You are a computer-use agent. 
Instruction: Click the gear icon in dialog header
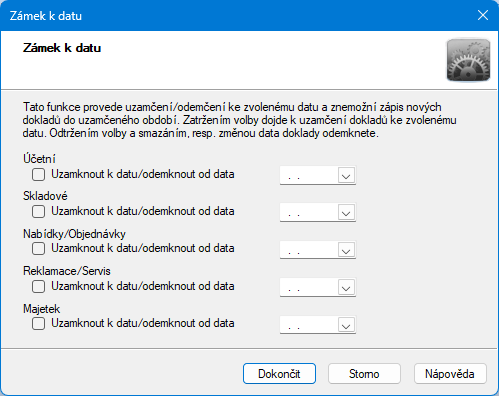[x=468, y=60]
